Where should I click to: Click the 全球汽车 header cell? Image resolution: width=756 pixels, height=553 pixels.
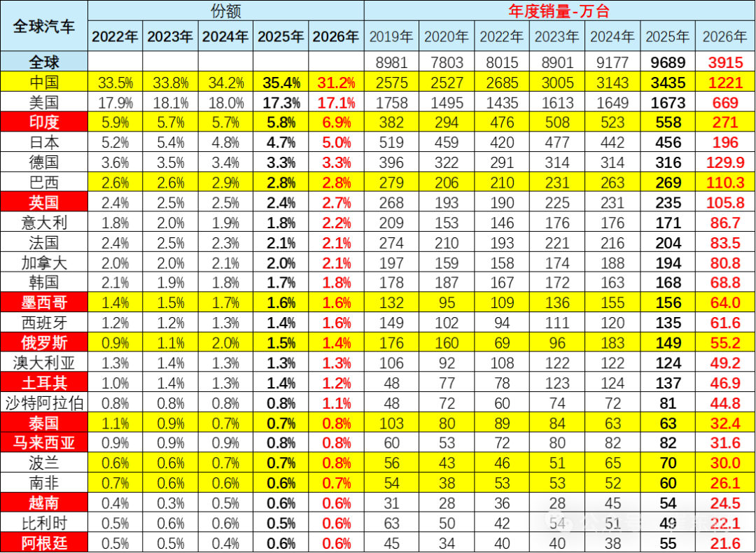click(44, 26)
